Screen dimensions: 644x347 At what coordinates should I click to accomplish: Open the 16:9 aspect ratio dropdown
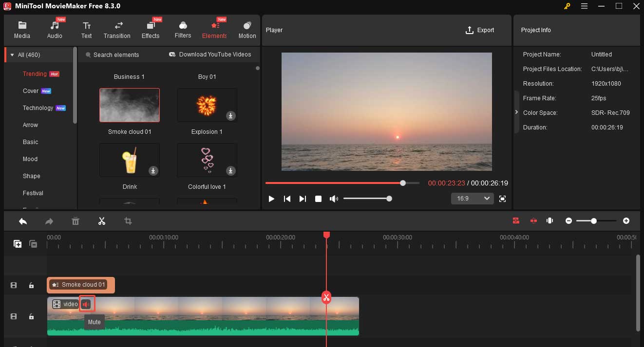[473, 199]
